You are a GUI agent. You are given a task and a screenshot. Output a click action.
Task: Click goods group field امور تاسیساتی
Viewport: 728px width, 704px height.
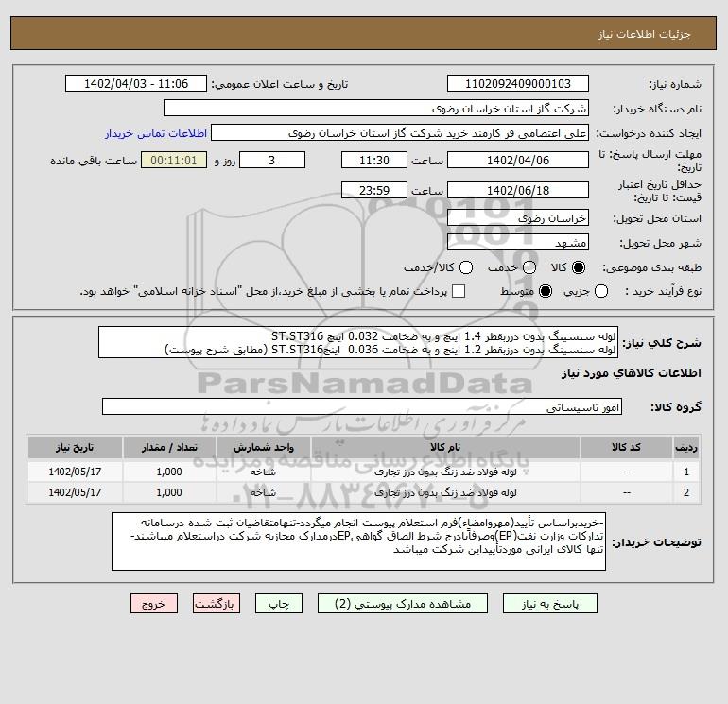pos(362,407)
